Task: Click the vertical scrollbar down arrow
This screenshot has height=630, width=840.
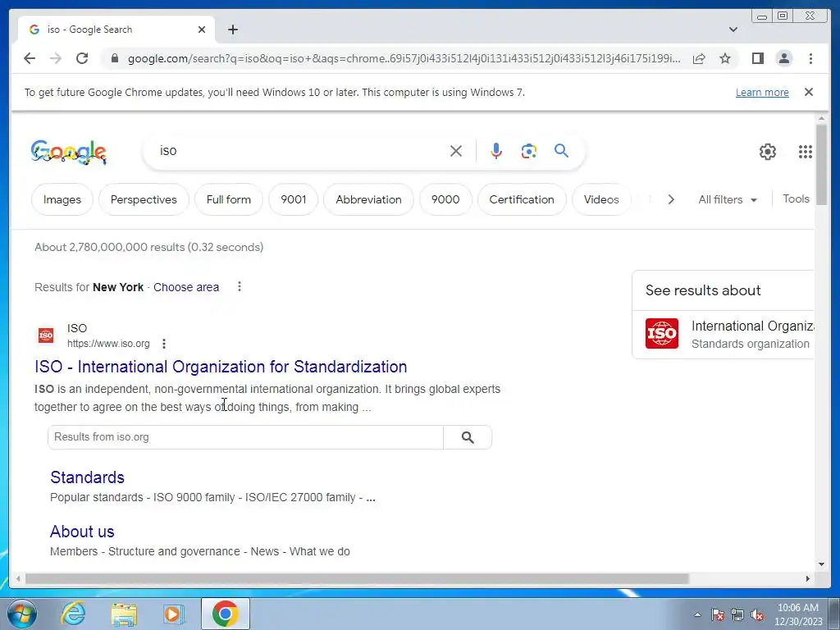Action: 821,564
